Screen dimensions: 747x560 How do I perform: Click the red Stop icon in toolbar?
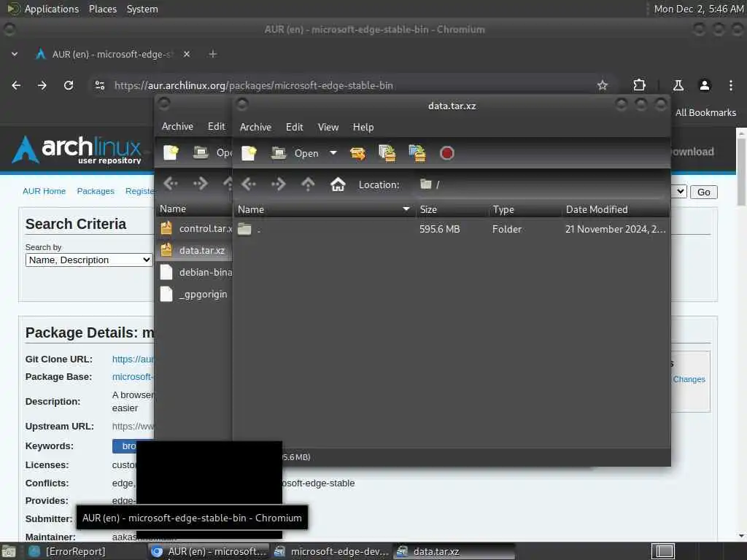pyautogui.click(x=446, y=153)
